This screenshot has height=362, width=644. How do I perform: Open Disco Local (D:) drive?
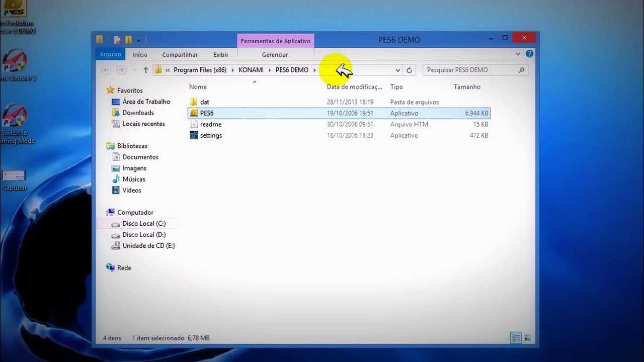click(x=144, y=234)
